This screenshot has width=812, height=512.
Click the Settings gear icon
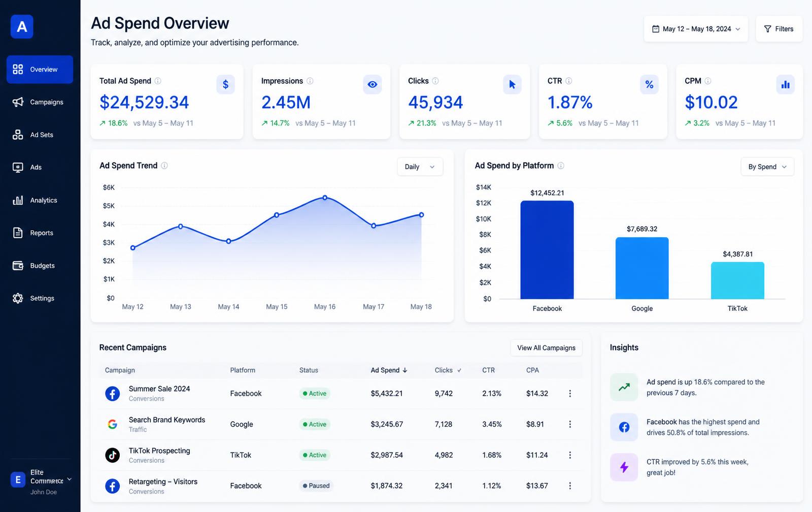pos(18,298)
